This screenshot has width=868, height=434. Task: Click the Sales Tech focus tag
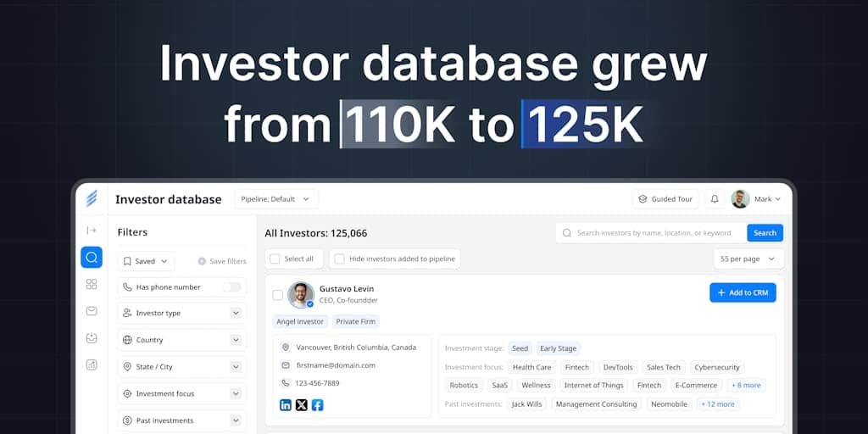(664, 368)
